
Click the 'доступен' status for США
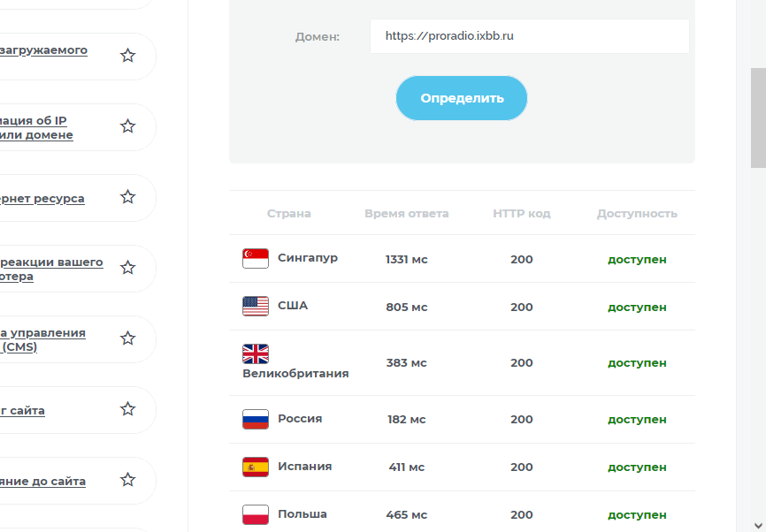(x=637, y=308)
